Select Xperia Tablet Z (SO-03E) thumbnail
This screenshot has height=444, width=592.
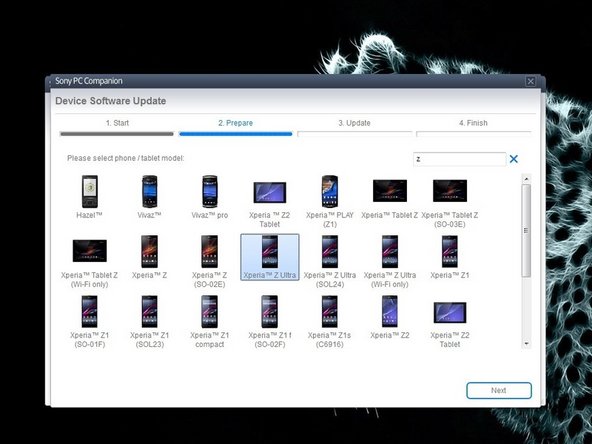tap(450, 191)
